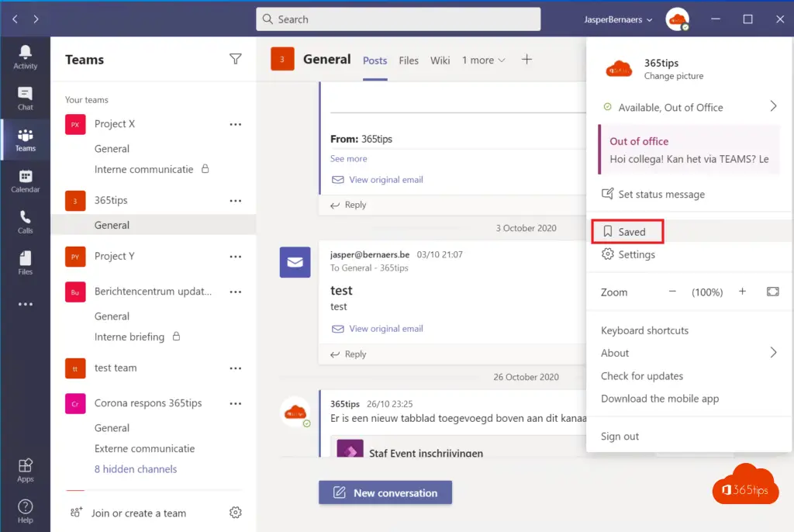Open more options for 365tips team
Image resolution: width=794 pixels, height=532 pixels.
point(236,201)
